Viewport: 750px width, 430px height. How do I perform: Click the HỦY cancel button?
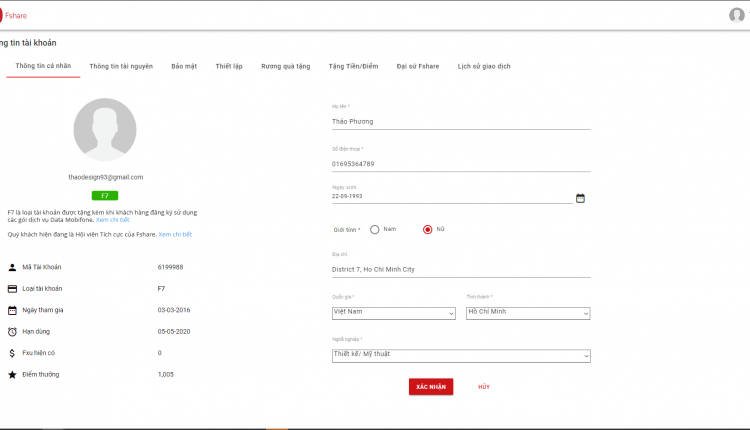484,386
